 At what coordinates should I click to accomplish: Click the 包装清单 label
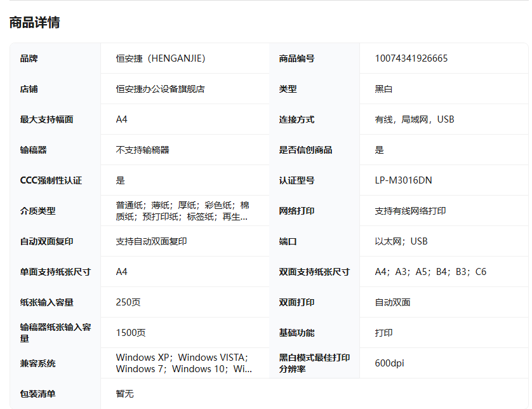tap(37, 394)
